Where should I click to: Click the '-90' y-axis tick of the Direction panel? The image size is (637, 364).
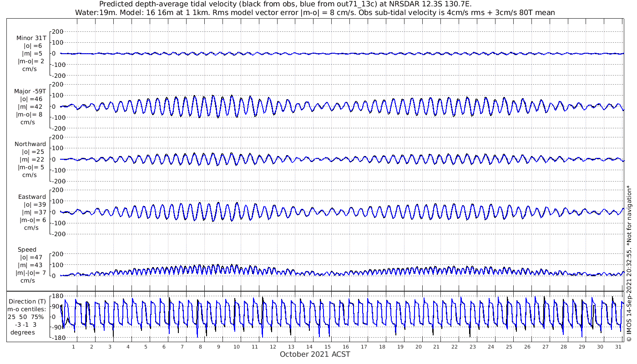tap(58, 327)
